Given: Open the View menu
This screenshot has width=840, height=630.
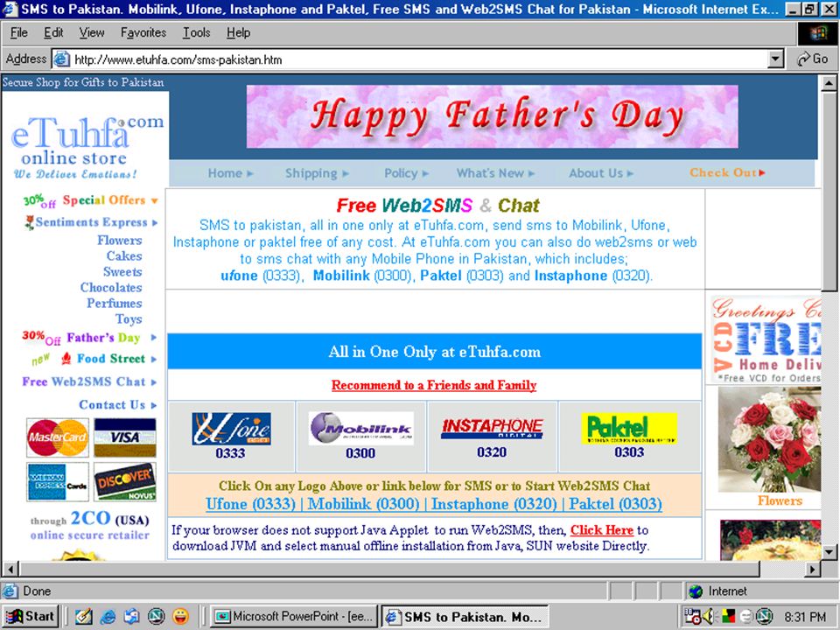Looking at the screenshot, I should point(92,32).
